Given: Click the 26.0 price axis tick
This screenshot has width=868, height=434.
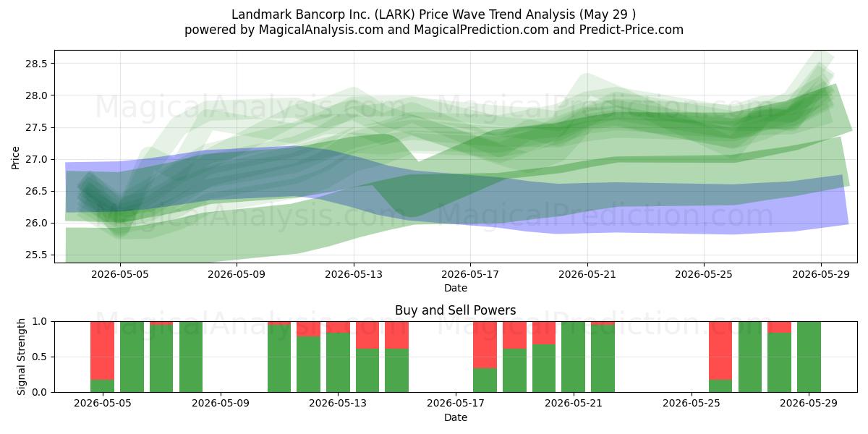Looking at the screenshot, I should (36, 223).
